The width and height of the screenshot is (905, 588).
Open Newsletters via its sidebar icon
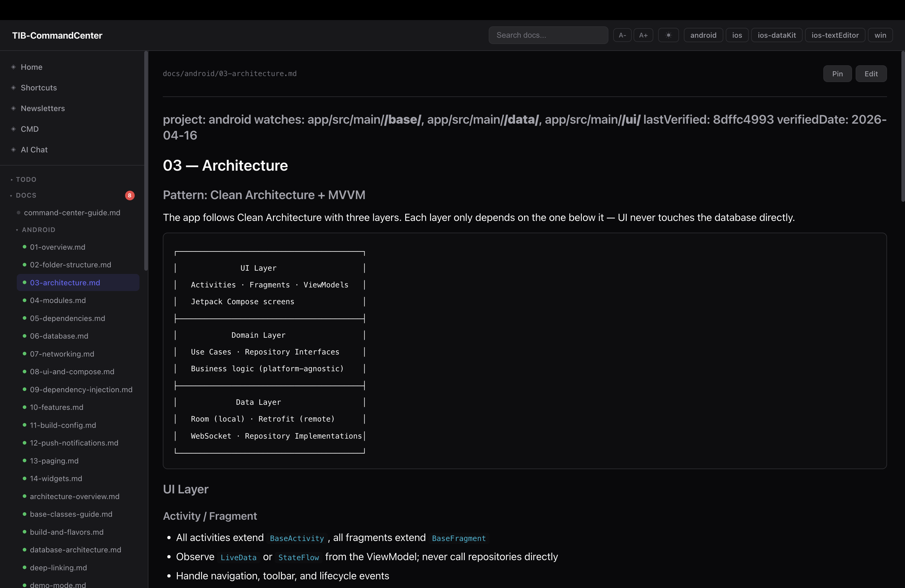[13, 108]
